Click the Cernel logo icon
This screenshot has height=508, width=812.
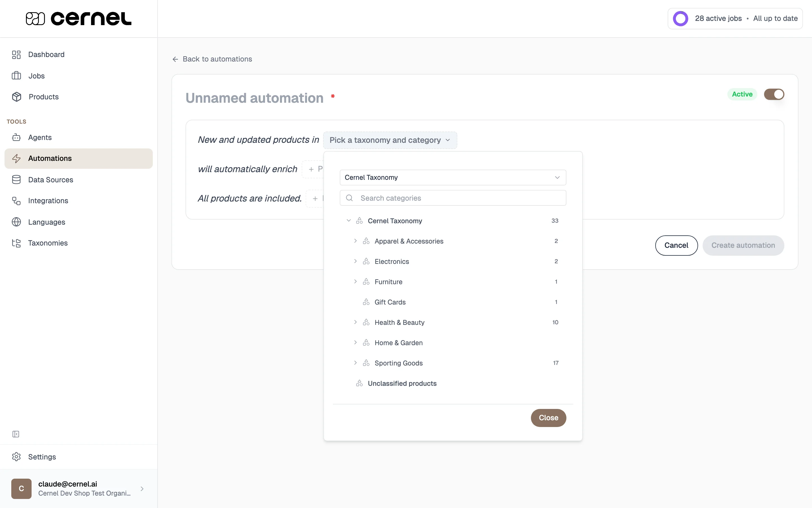(x=35, y=18)
